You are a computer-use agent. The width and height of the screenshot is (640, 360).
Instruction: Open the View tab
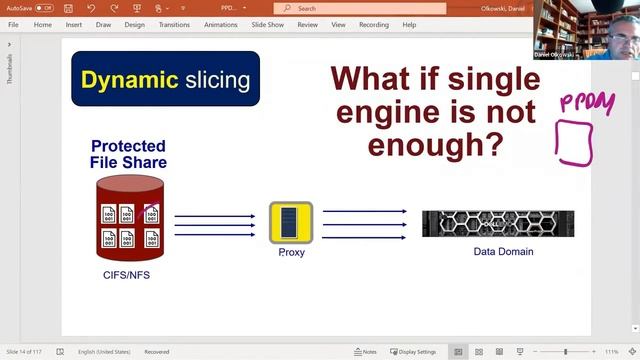(338, 24)
